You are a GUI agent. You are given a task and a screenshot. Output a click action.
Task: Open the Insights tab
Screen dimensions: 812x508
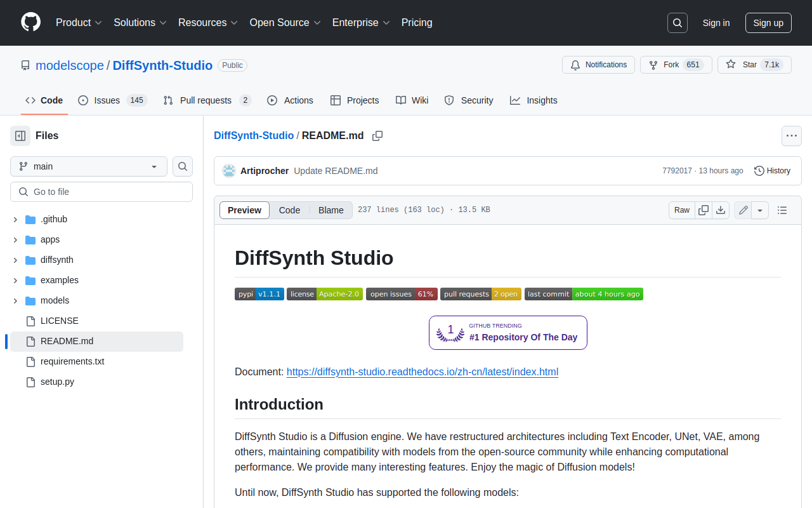[x=534, y=100]
